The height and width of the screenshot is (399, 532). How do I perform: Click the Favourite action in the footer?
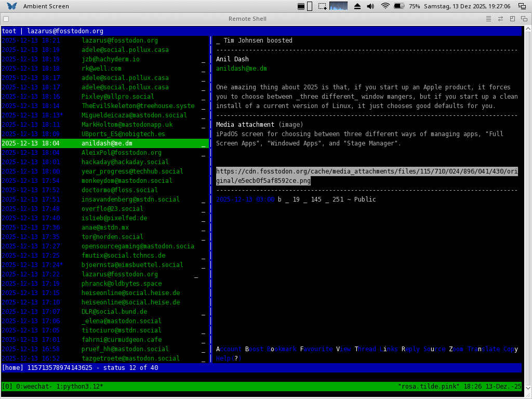coord(316,349)
